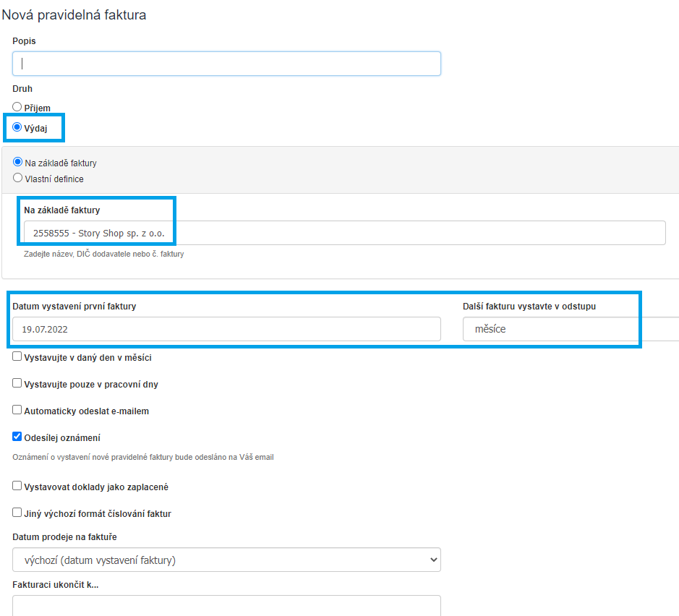Click the invoice field showing Story Shop
679x616 pixels.
click(344, 233)
